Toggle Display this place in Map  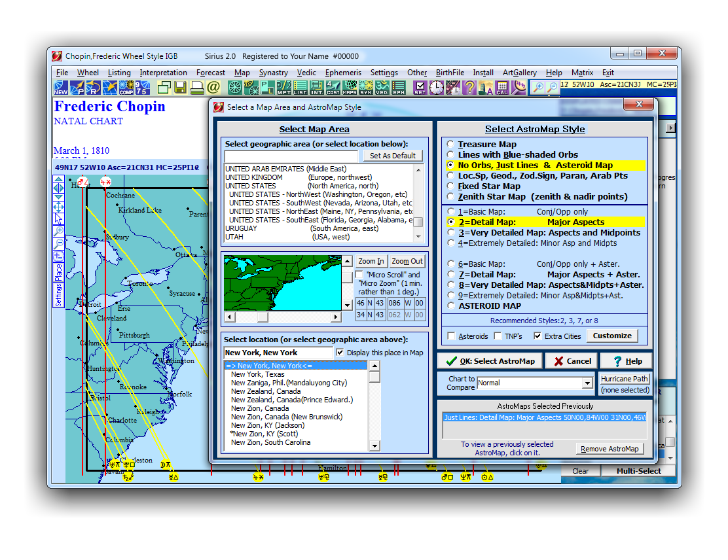point(340,353)
